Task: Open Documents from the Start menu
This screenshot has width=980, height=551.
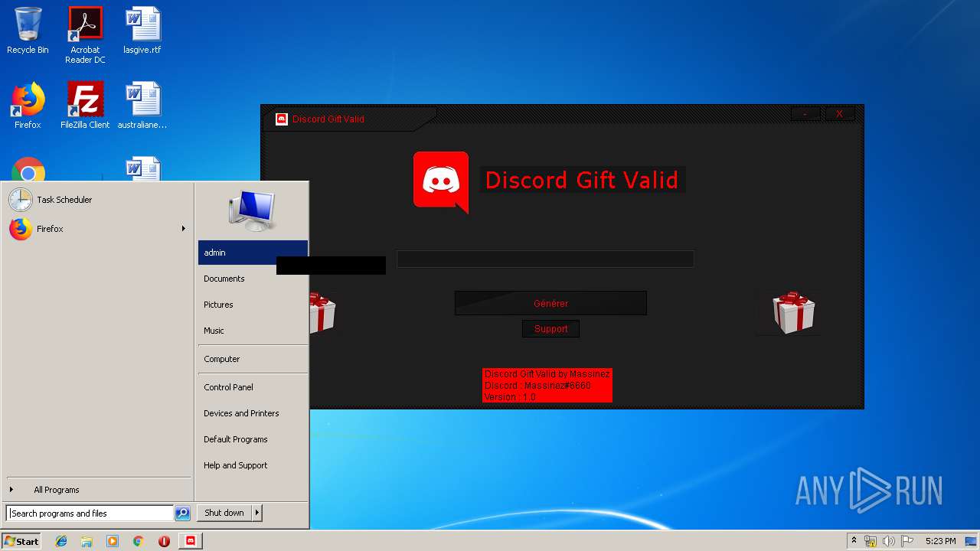Action: coord(253,279)
